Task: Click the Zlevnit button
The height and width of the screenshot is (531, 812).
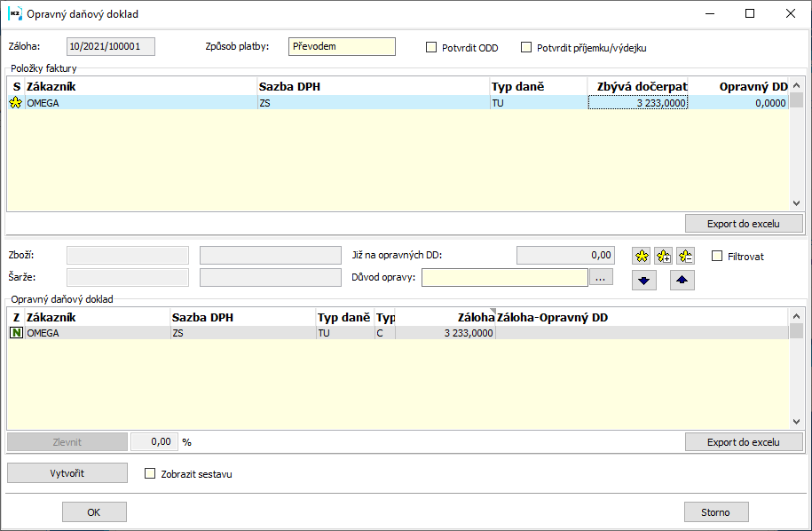Action: pyautogui.click(x=67, y=442)
